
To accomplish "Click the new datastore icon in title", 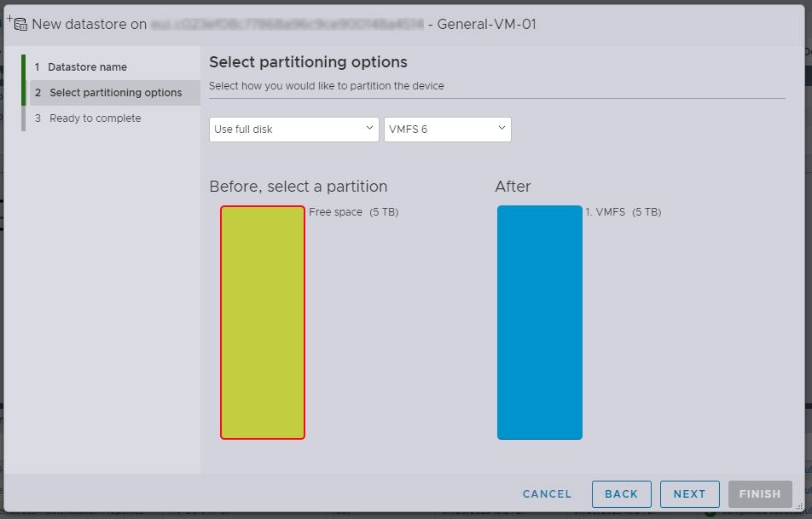I will coord(17,23).
